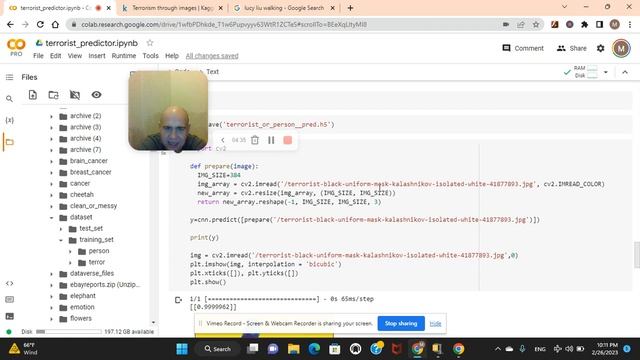Expand the cheetah folder
This screenshot has width=640, height=360.
click(51, 195)
